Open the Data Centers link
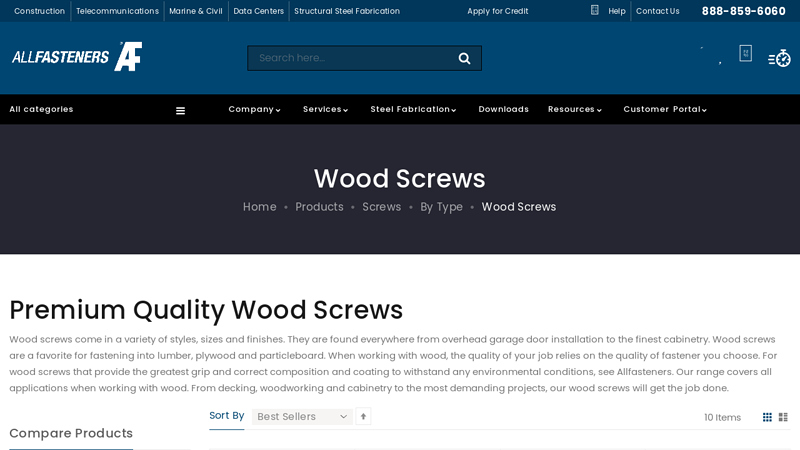Viewport: 800px width, 450px height. (x=259, y=11)
